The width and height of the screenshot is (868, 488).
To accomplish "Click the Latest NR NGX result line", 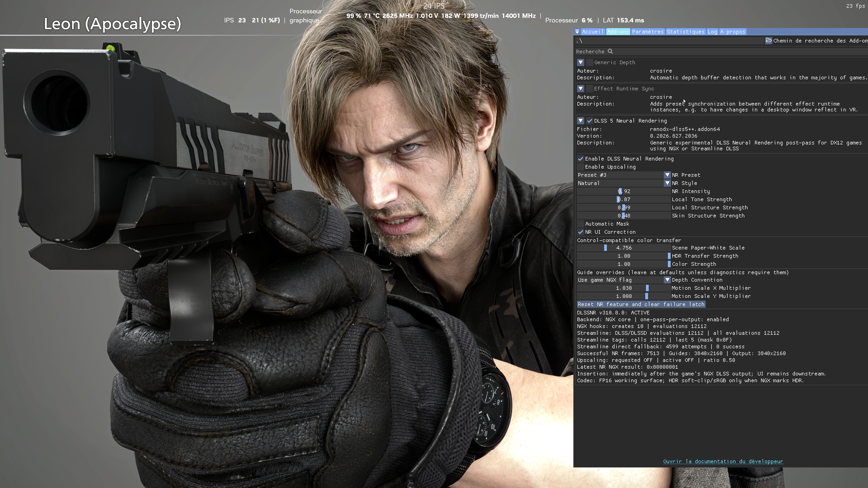I will tap(627, 367).
